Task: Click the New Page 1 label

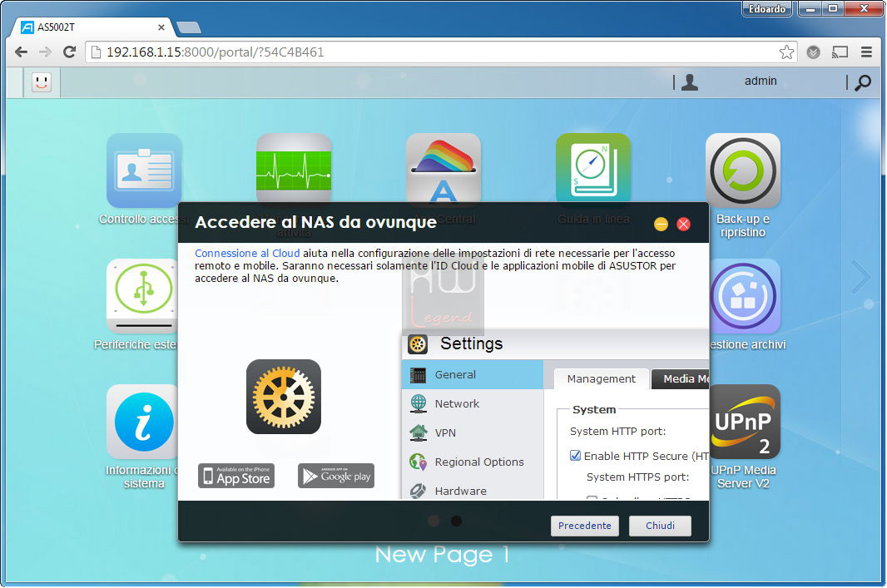Action: [443, 555]
